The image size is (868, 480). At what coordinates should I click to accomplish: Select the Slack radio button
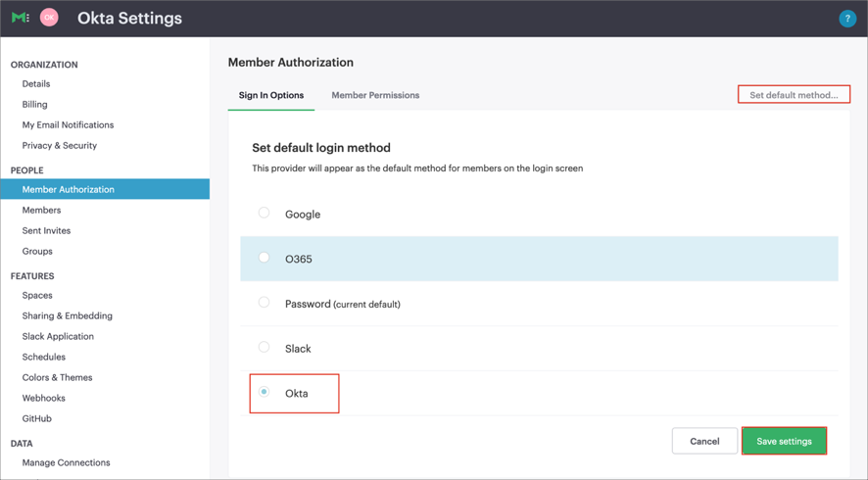tap(265, 348)
